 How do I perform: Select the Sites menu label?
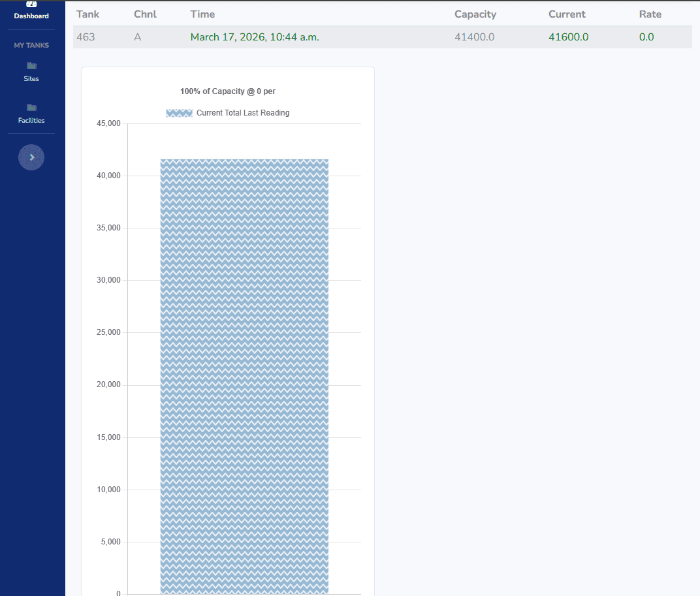(x=31, y=79)
